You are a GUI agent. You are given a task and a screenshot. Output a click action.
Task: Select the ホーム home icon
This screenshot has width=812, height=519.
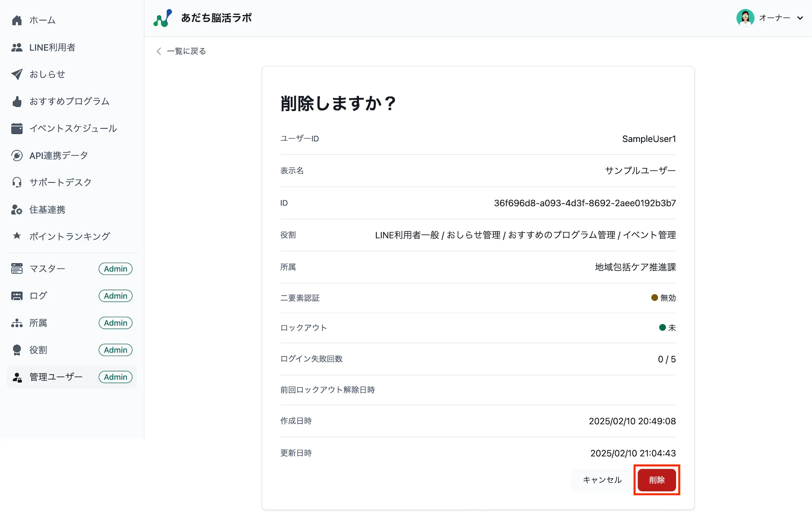click(17, 19)
